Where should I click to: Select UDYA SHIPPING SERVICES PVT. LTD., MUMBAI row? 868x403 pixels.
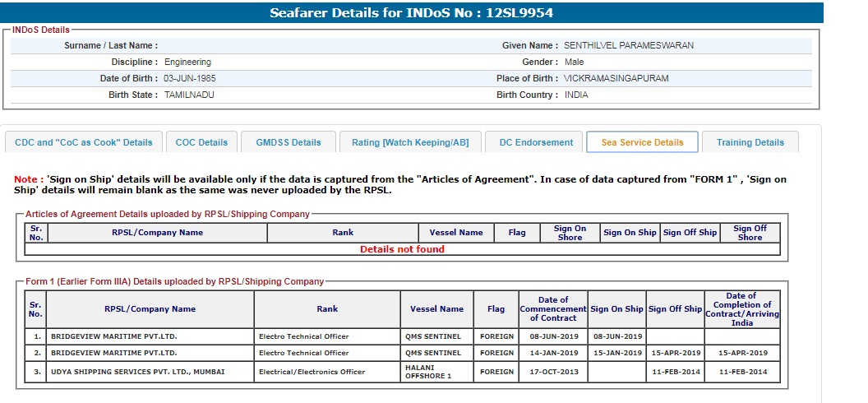tap(137, 372)
